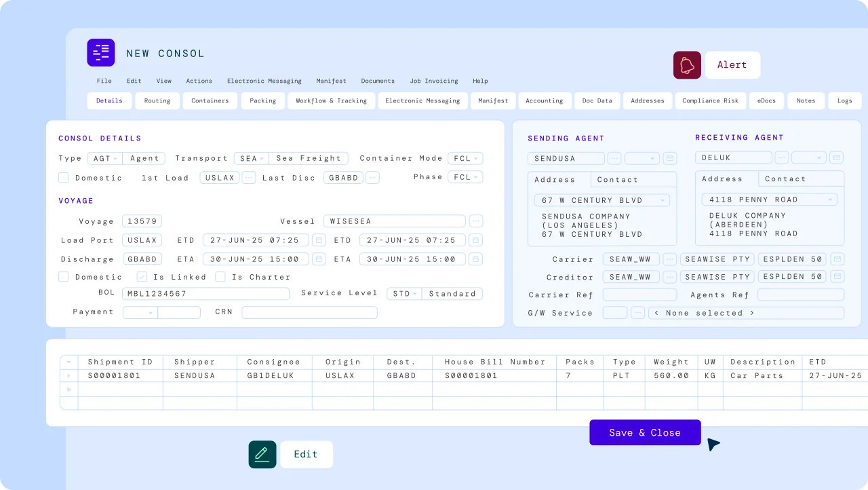
Task: Click the BOL field MBL1234567
Action: click(x=205, y=294)
